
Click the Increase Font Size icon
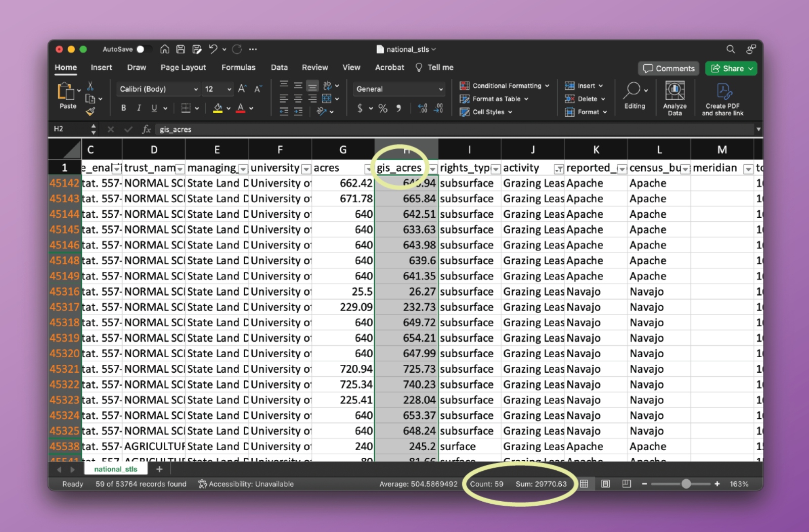tap(242, 89)
